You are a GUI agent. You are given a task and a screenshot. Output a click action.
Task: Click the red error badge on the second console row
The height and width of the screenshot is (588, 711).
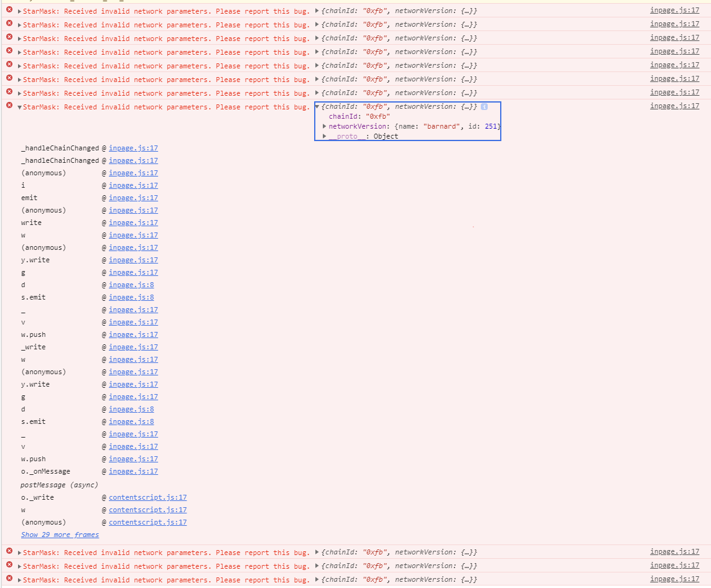[8, 24]
